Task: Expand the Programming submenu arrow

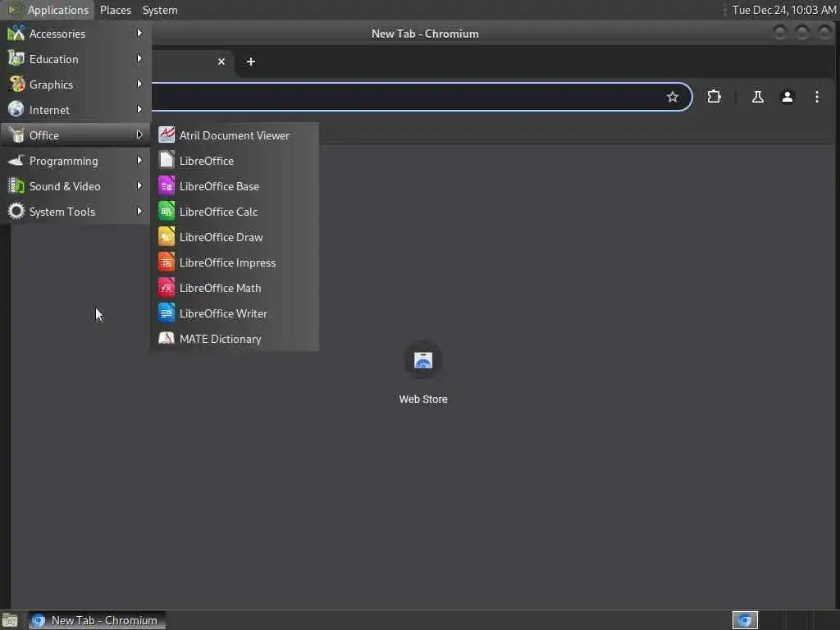Action: 139,160
